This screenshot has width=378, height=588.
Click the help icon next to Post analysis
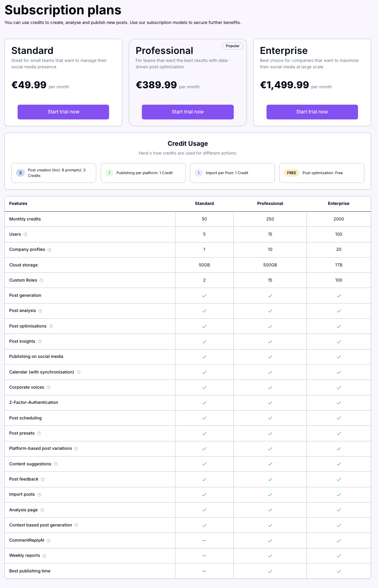(x=40, y=311)
